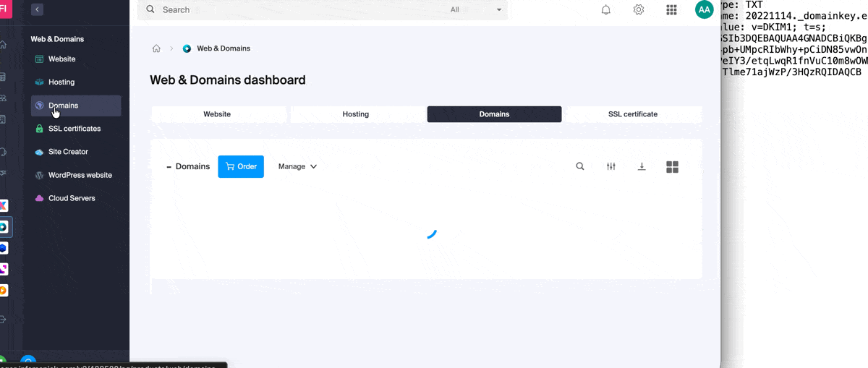Open the AA user avatar
This screenshot has height=368, width=868.
click(x=704, y=9)
